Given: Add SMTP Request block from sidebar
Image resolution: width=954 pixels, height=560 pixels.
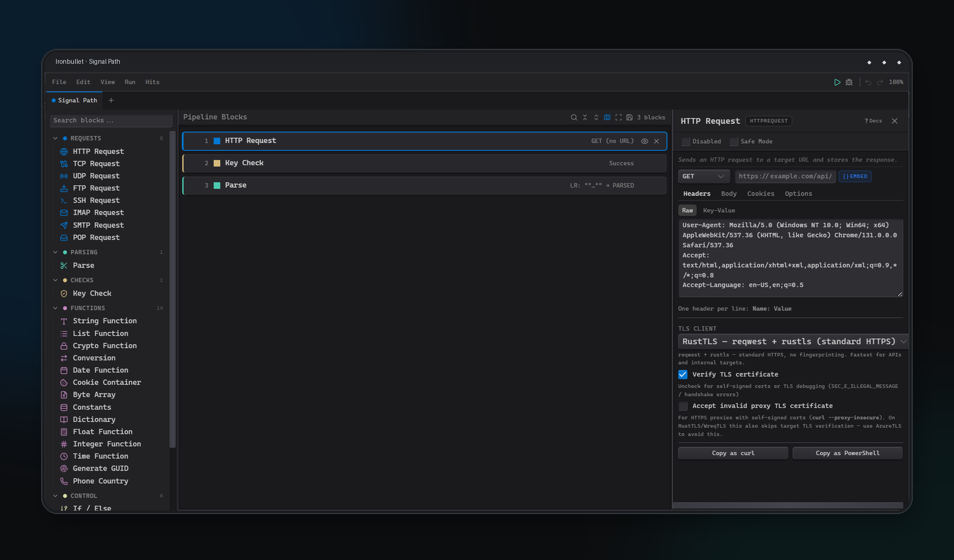Looking at the screenshot, I should [x=98, y=225].
